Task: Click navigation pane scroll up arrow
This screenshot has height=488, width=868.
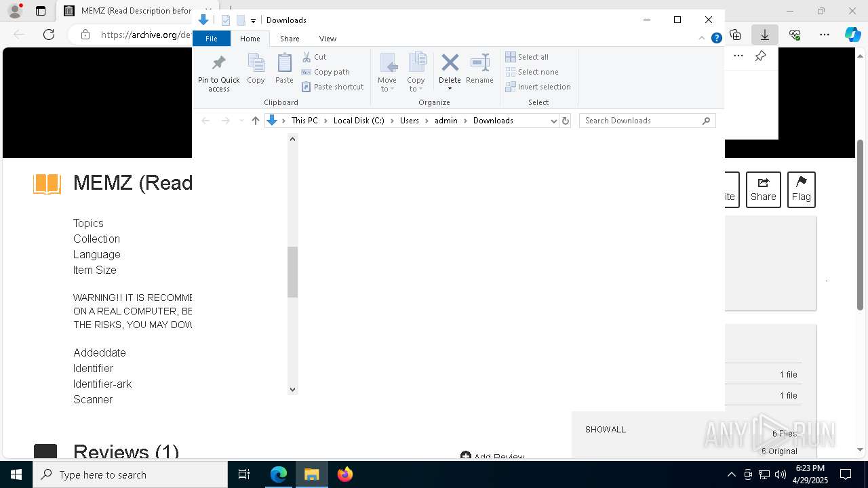Action: pos(293,139)
